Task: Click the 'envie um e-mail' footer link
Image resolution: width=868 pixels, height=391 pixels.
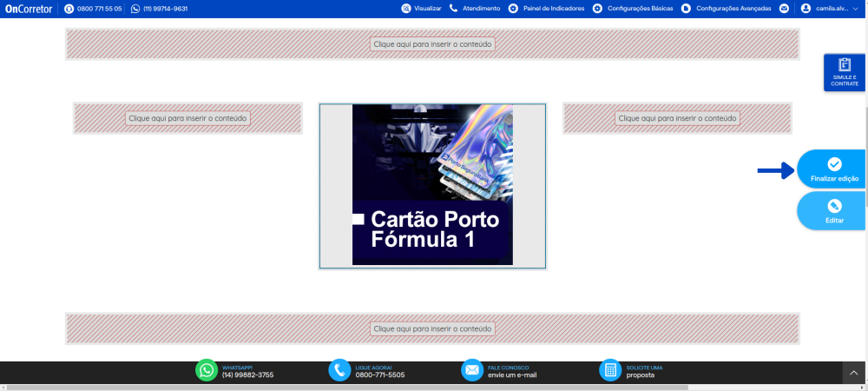Action: tap(512, 375)
